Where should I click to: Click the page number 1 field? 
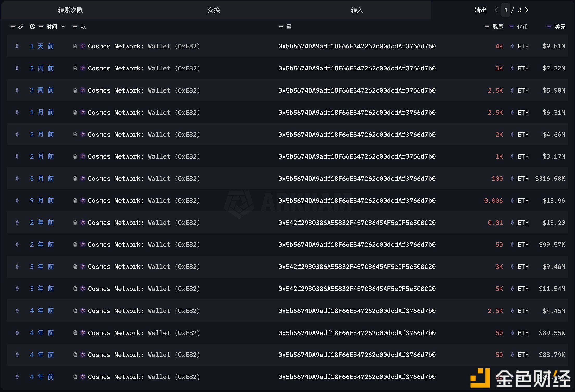pos(506,10)
